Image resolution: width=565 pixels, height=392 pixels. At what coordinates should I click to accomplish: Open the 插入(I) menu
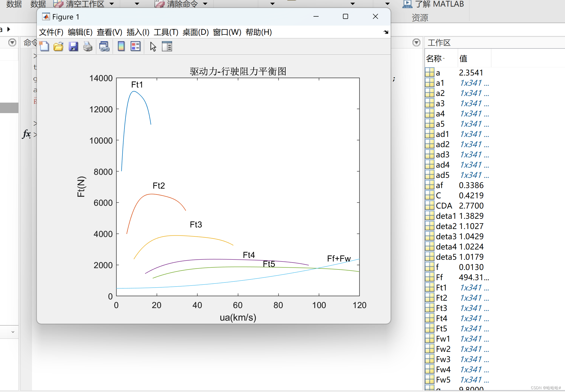coord(138,32)
